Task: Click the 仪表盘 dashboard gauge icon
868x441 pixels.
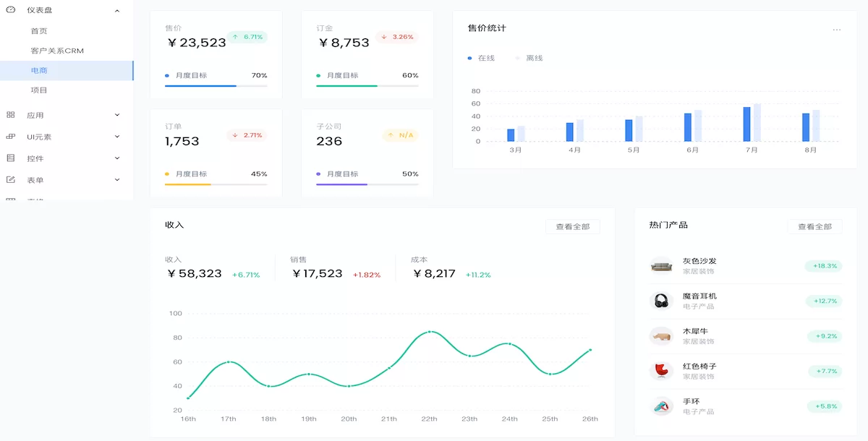Action: click(x=10, y=10)
